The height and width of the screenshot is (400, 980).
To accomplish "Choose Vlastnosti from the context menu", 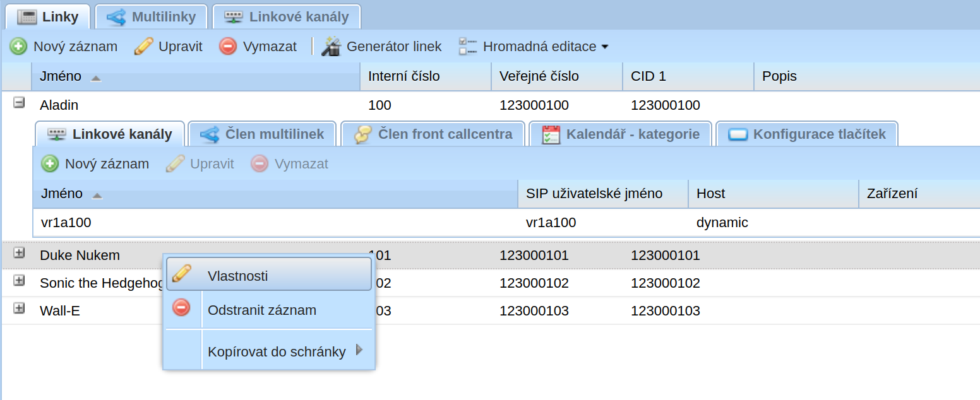I will pos(269,274).
